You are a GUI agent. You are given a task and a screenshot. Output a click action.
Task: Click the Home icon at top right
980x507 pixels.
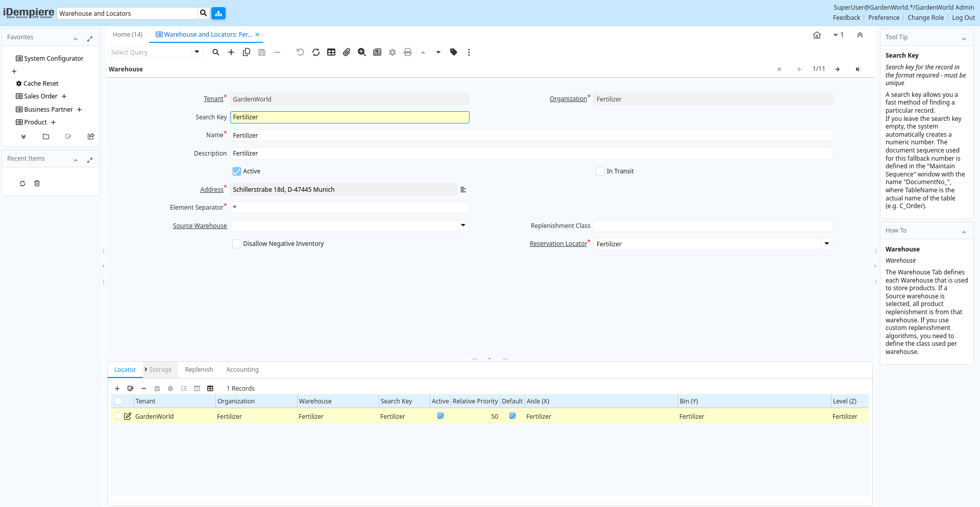click(x=817, y=35)
